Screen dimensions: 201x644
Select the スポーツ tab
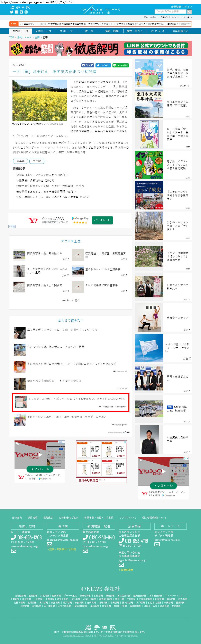coord(66,31)
